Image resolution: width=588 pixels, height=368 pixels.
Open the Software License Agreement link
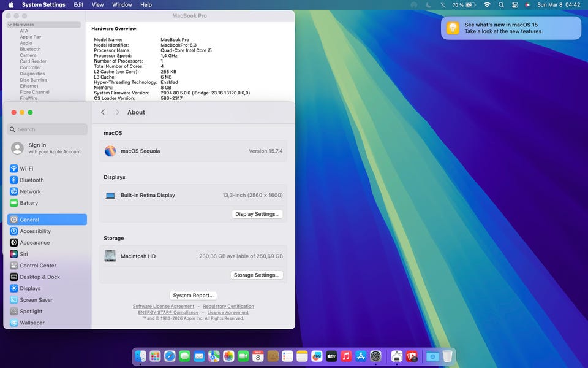point(164,306)
